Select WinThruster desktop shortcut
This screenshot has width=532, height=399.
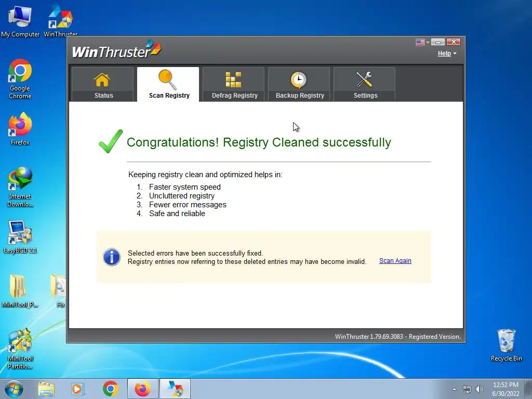60,21
